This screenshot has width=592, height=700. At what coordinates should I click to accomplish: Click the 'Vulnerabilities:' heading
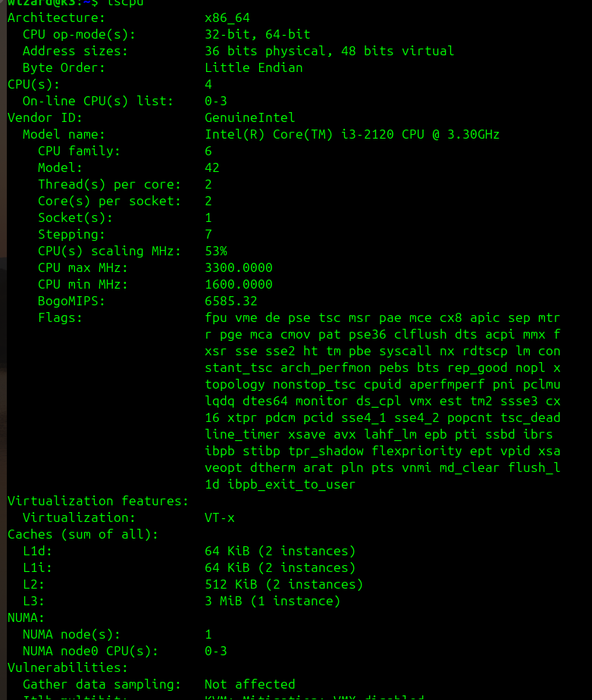(67, 668)
